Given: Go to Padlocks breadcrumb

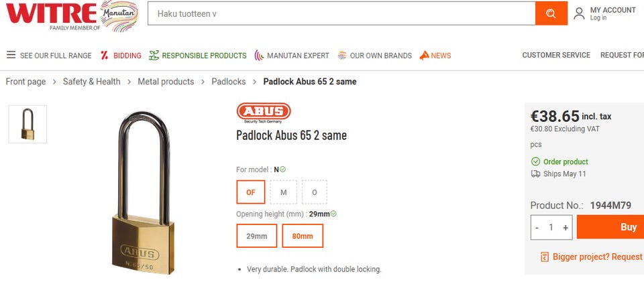Looking at the screenshot, I should [x=229, y=82].
